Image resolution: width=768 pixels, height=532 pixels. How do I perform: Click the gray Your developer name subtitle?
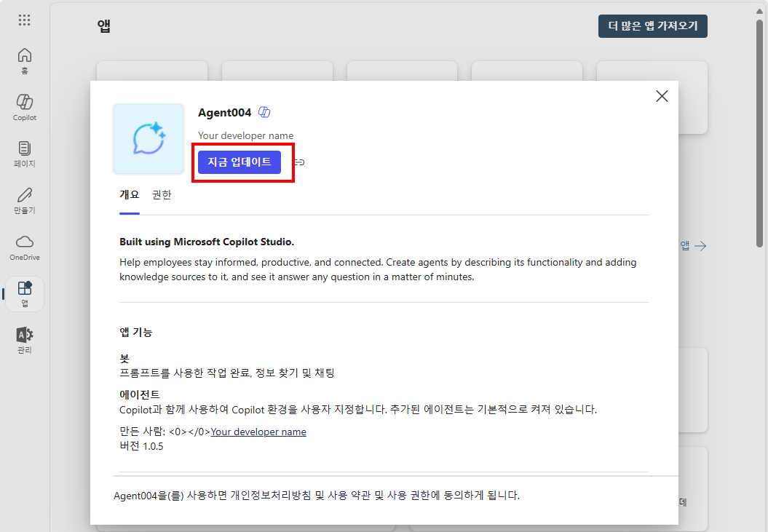coord(246,135)
